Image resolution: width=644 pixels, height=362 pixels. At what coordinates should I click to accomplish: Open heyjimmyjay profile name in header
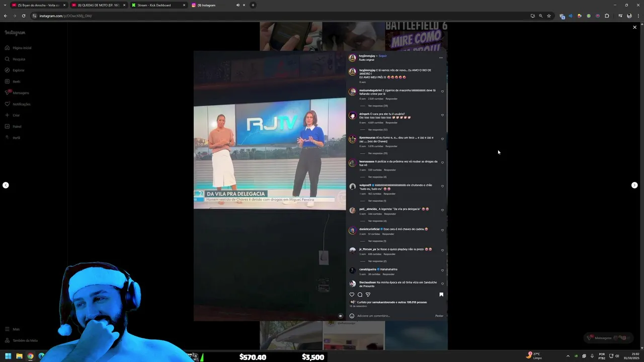coord(367,56)
